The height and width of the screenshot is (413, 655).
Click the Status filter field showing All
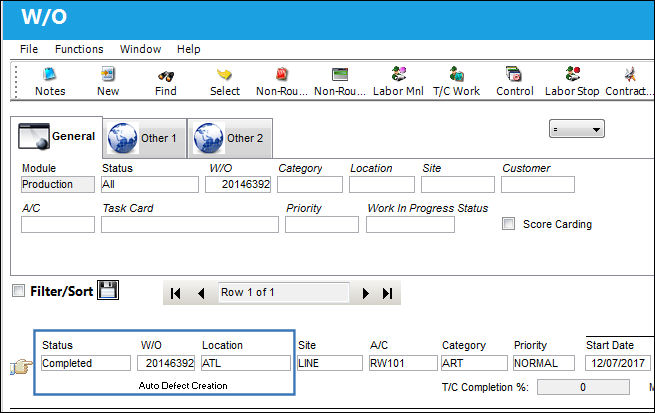(x=150, y=184)
